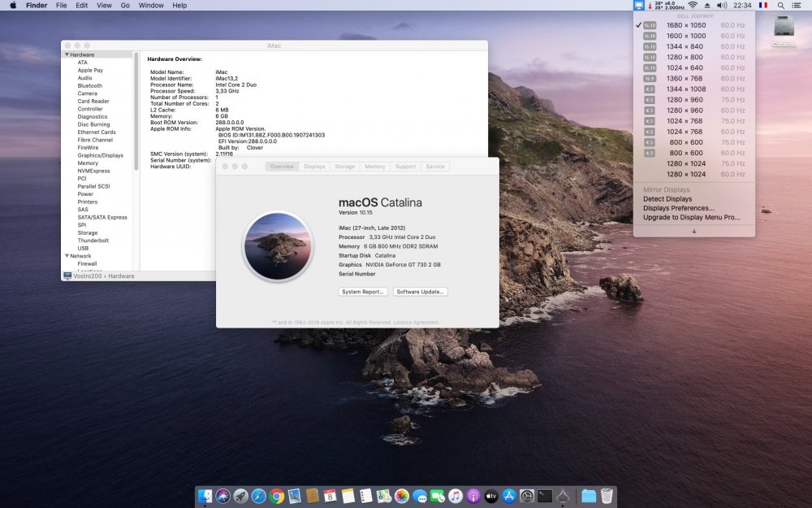Collapse the Network category in sidebar
The width and height of the screenshot is (812, 508).
click(67, 256)
